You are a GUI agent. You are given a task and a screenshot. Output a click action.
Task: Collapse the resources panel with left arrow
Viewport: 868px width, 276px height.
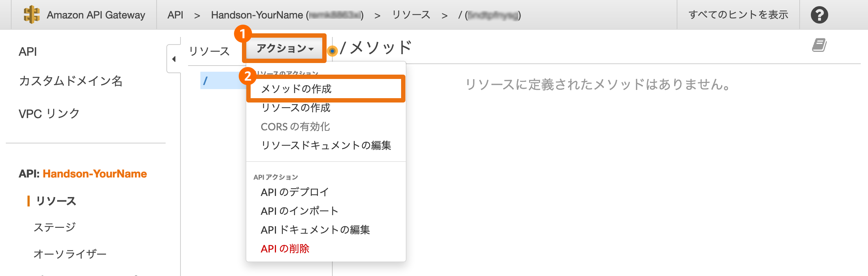(174, 59)
